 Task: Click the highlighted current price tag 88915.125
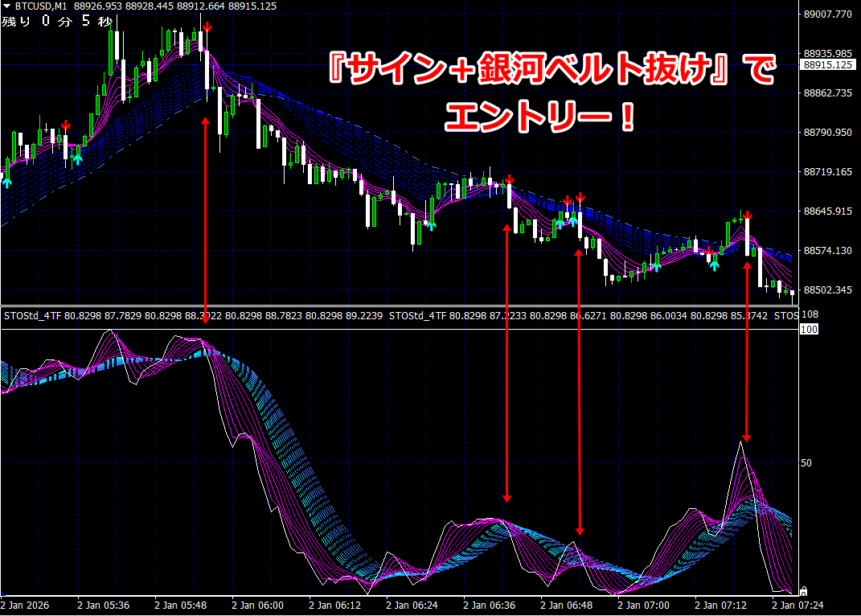[828, 65]
